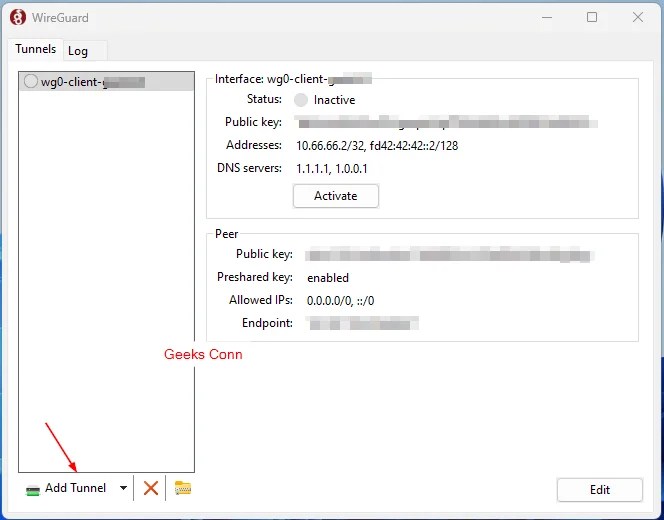The height and width of the screenshot is (520, 664).
Task: Click the blurred Peer public key value
Action: [449, 255]
